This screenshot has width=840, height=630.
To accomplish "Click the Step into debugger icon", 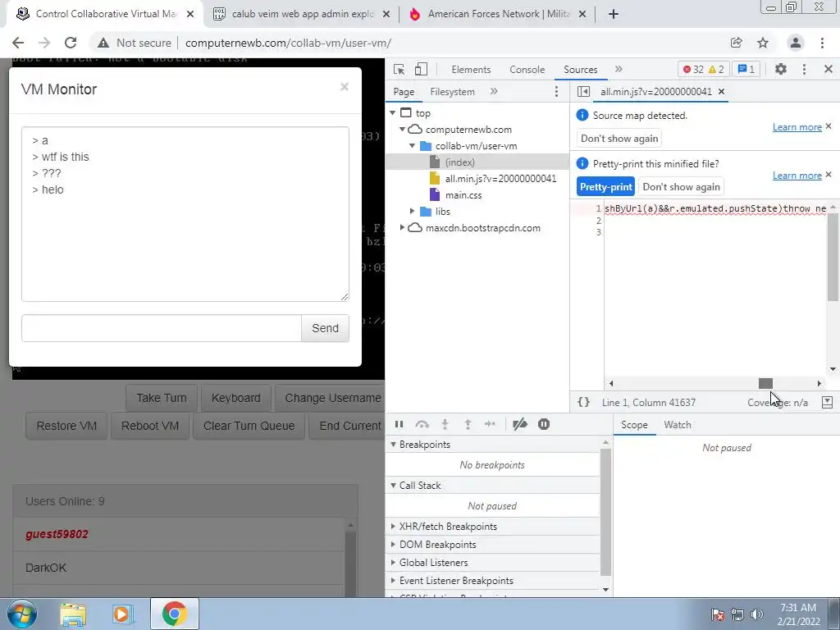I will click(445, 424).
